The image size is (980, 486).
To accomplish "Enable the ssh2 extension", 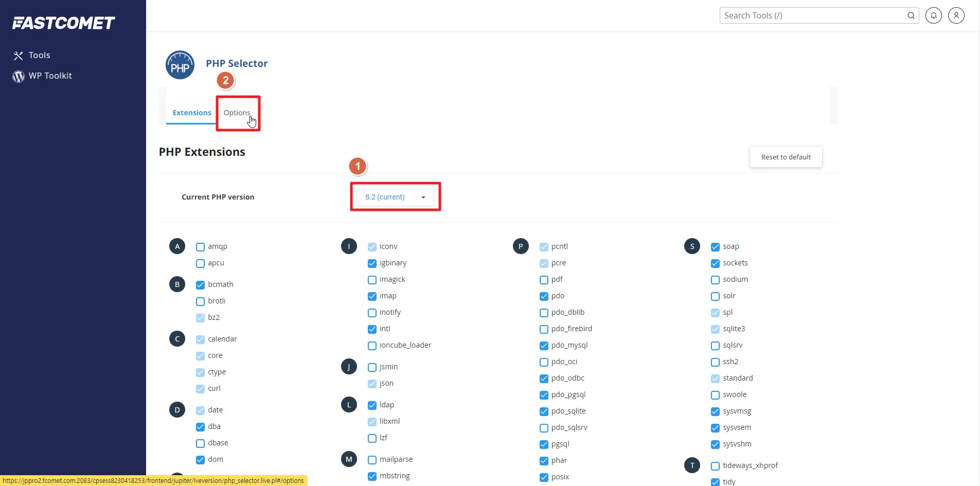I will [715, 362].
